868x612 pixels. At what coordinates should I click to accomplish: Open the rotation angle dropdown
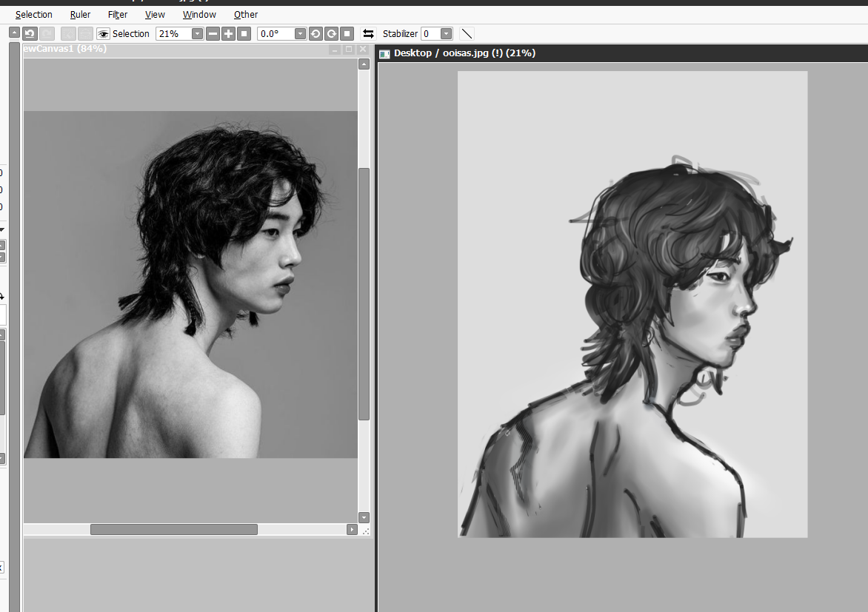coord(300,33)
